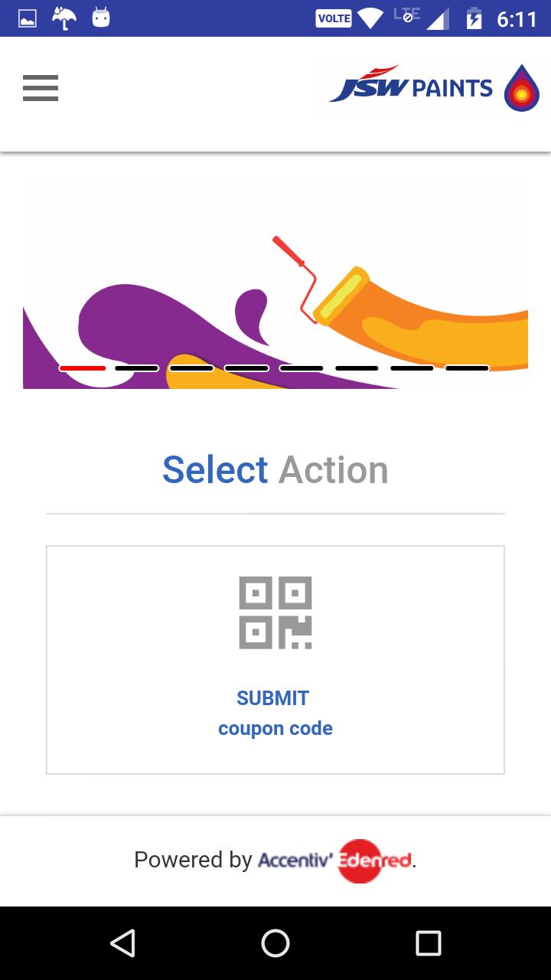Tap the battery icon in status bar
Image resolution: width=551 pixels, height=980 pixels.
pyautogui.click(x=474, y=18)
